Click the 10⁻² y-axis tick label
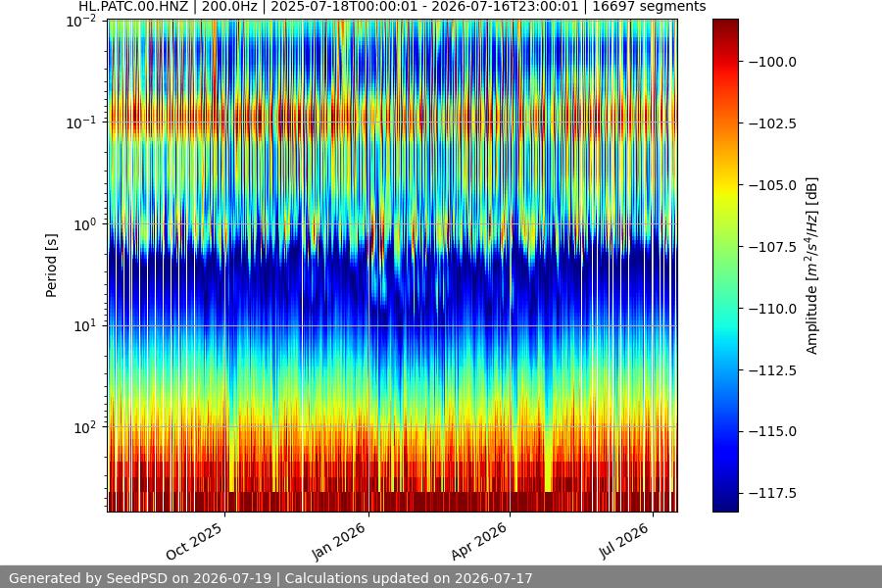 click(81, 22)
